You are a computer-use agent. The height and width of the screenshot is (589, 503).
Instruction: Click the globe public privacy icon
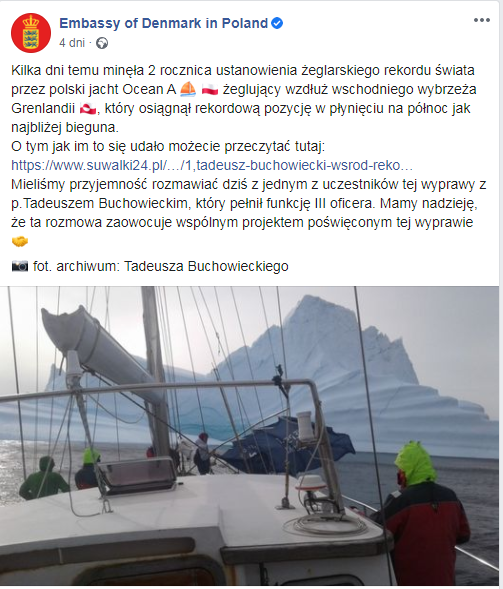(102, 43)
